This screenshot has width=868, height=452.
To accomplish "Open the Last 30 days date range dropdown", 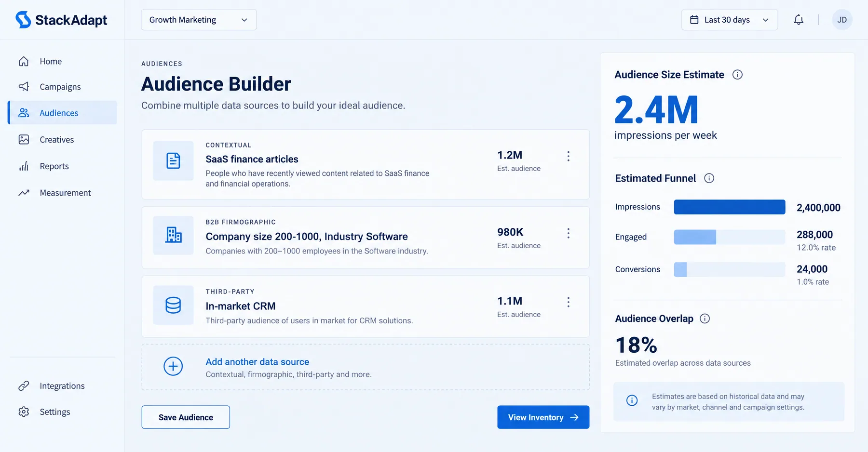I will [x=730, y=20].
